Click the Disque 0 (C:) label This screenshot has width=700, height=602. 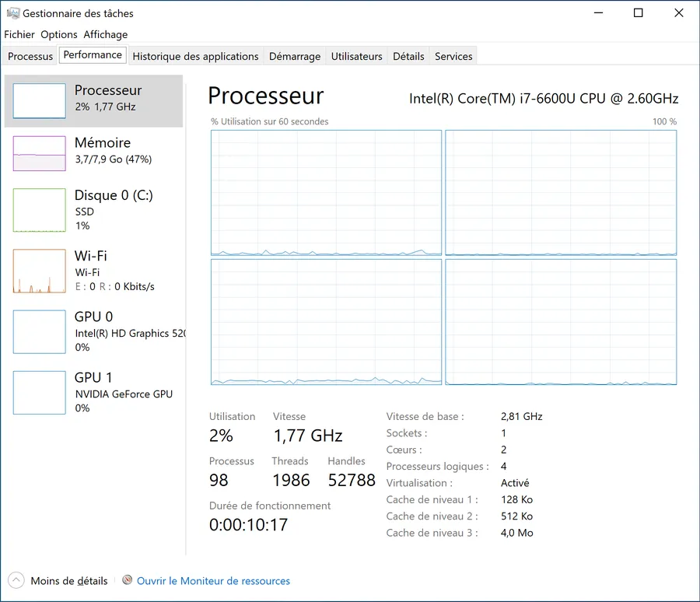[114, 195]
